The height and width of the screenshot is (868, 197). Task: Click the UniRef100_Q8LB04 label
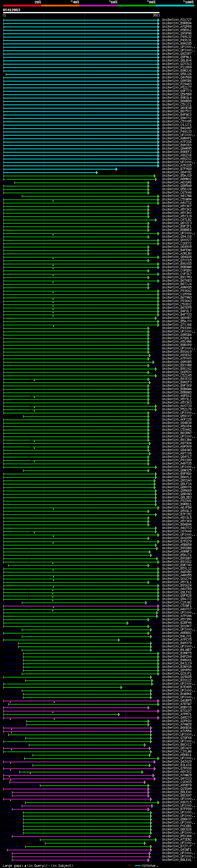(177, 61)
